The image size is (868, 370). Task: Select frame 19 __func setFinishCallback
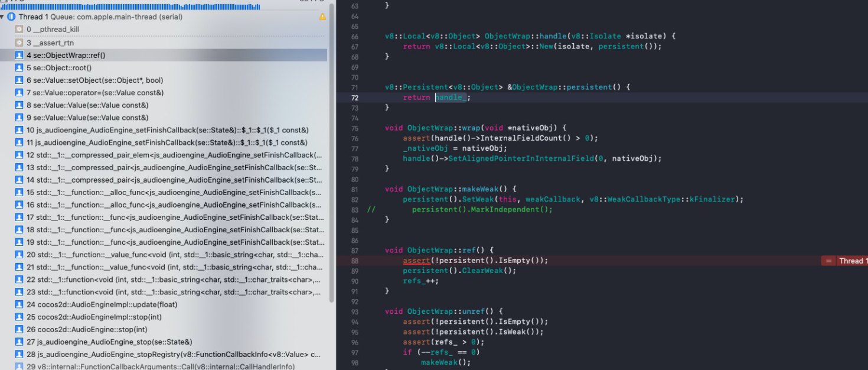pyautogui.click(x=164, y=242)
